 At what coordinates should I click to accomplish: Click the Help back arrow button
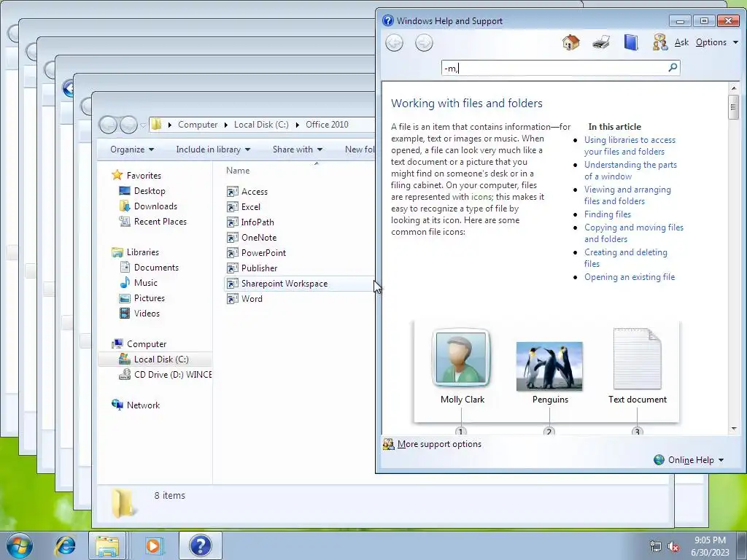click(x=394, y=43)
